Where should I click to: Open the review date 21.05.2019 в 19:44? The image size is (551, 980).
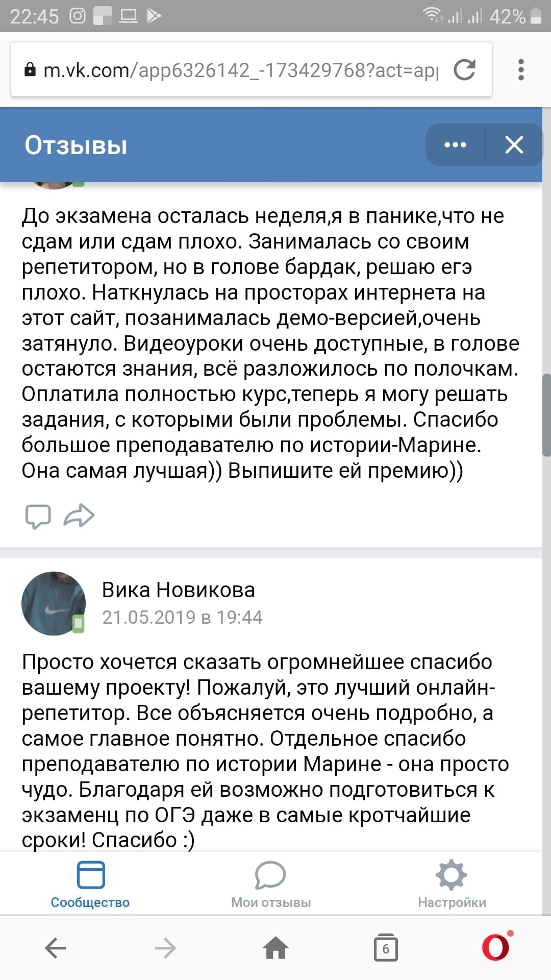(x=182, y=618)
